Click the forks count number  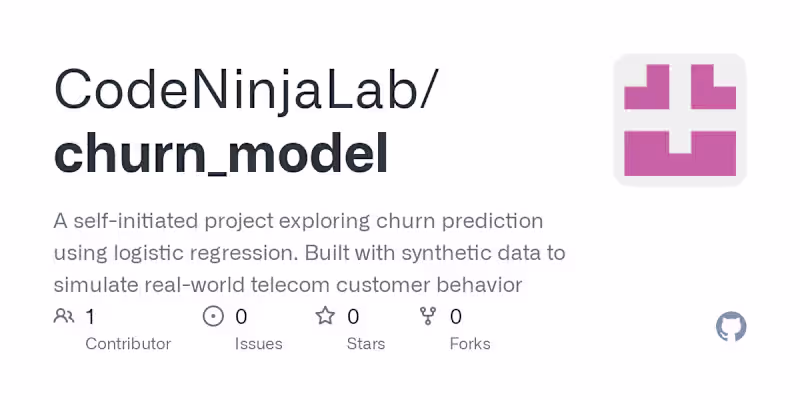tap(456, 317)
